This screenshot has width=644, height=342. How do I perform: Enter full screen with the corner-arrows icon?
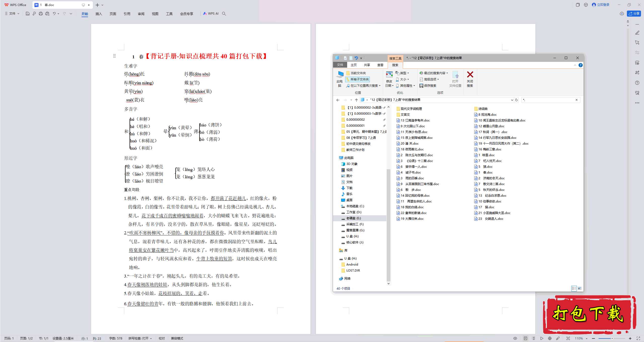(x=638, y=338)
